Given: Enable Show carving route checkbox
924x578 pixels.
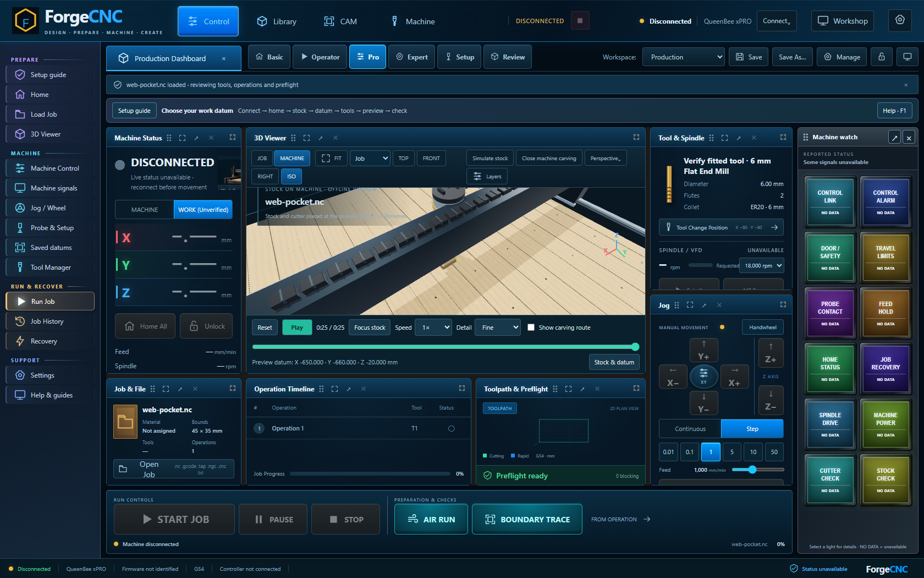Looking at the screenshot, I should [x=531, y=327].
